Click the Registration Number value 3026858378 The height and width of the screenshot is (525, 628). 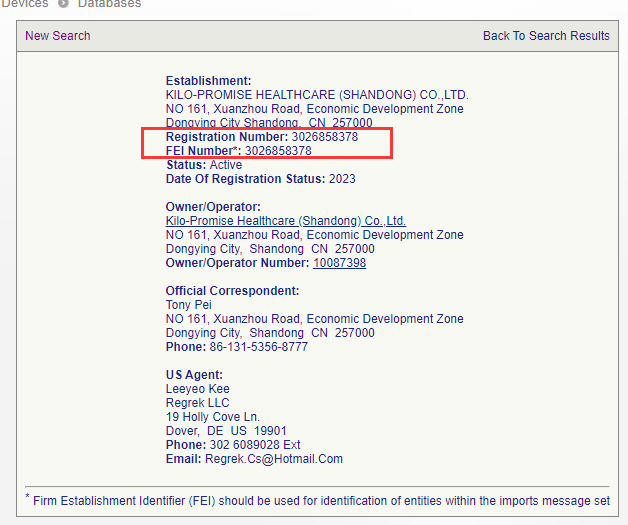[x=324, y=137]
